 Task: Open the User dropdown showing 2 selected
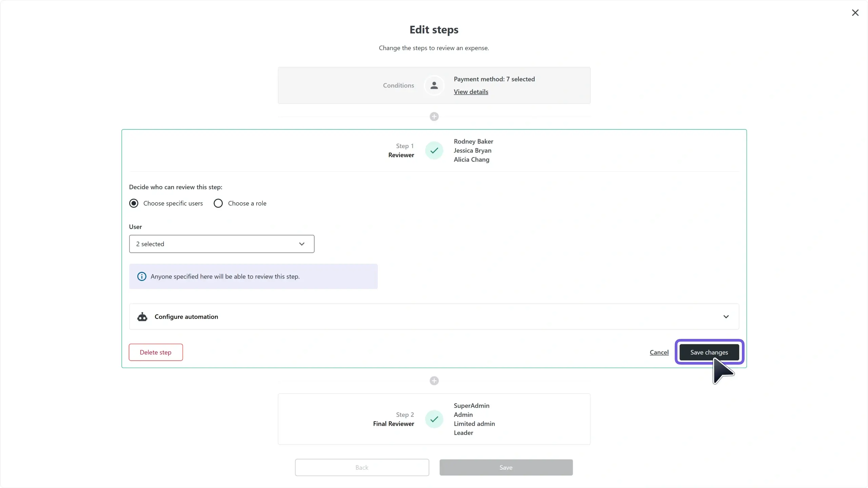pyautogui.click(x=222, y=244)
